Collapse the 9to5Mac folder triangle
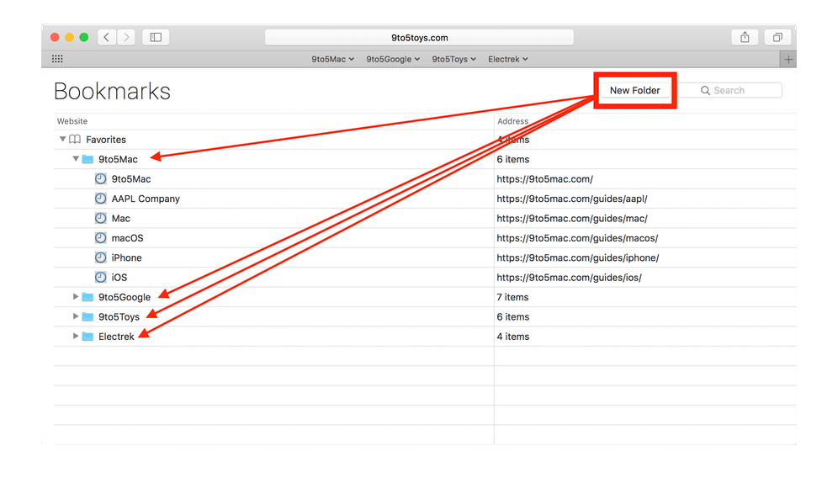The height and width of the screenshot is (504, 838). [x=76, y=159]
